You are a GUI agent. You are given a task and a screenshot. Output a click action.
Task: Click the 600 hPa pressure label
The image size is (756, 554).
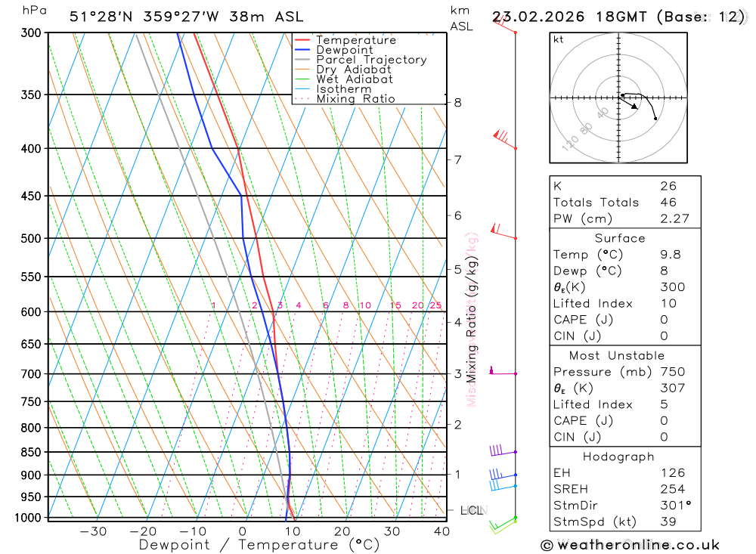pos(31,312)
